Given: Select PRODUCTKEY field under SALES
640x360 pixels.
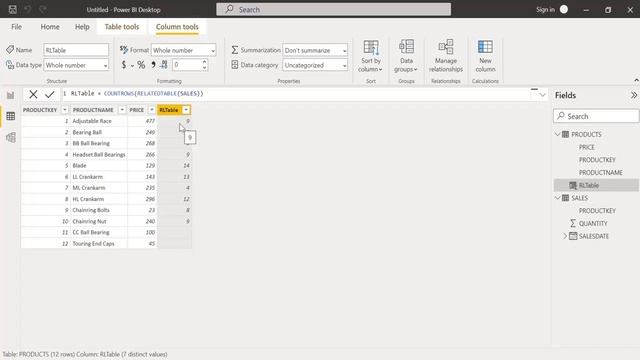Looking at the screenshot, I should tap(597, 211).
